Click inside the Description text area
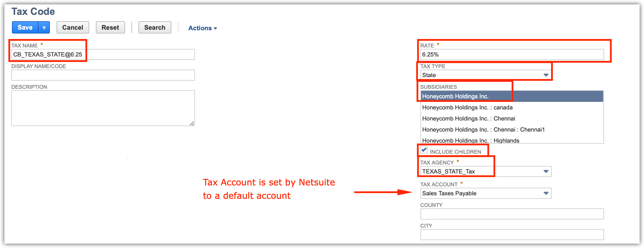 [103, 108]
